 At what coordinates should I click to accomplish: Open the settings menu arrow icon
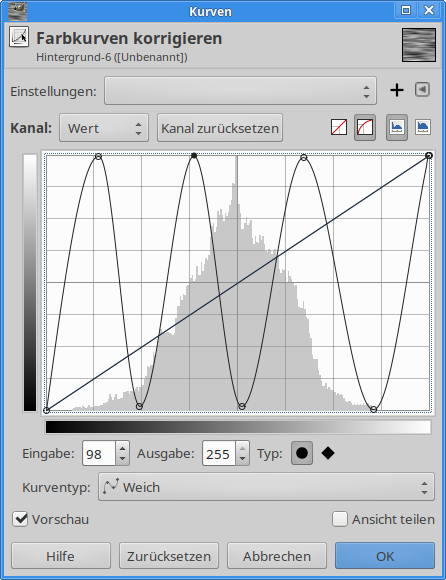[x=422, y=90]
